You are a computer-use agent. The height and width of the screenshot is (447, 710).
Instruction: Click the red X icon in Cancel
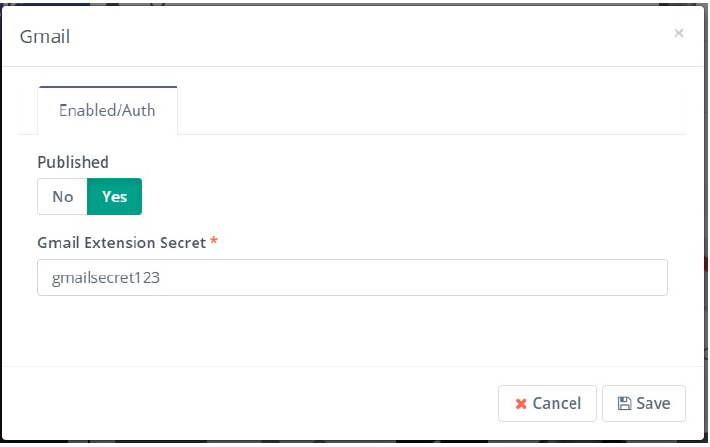click(520, 404)
